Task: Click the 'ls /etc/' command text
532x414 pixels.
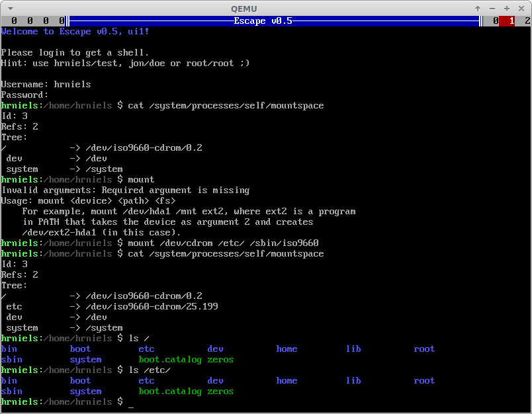Action: [150, 370]
